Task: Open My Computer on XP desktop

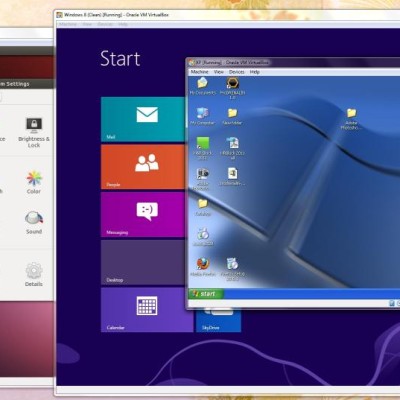Action: pos(202,116)
